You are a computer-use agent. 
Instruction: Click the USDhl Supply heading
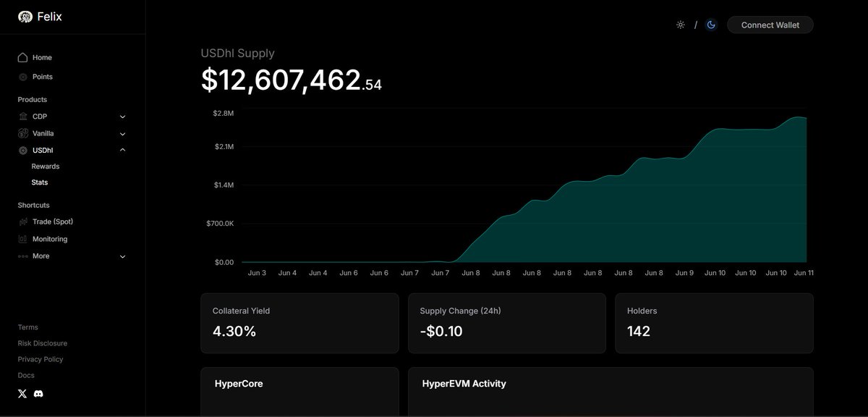tap(238, 53)
